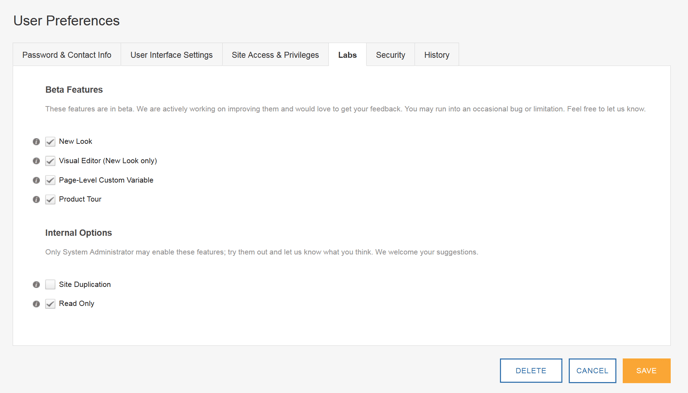View the History tab
This screenshot has height=393, width=688.
pos(437,55)
